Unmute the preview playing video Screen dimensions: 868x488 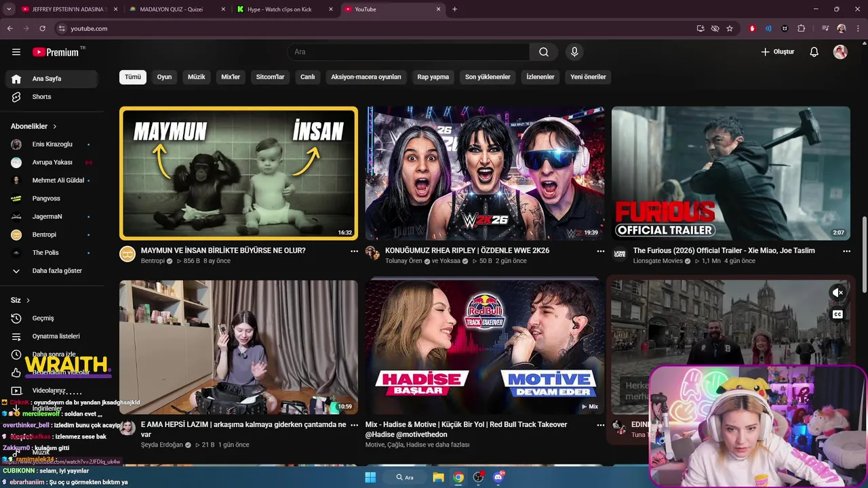point(837,292)
